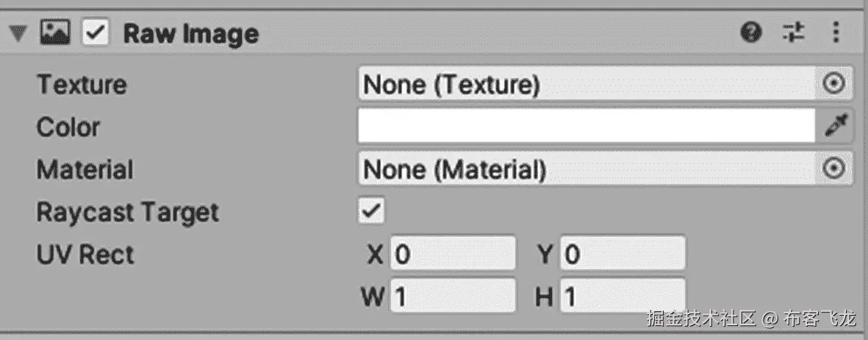Uncheck the Raycast Target checkbox
This screenshot has width=868, height=340.
(x=371, y=212)
